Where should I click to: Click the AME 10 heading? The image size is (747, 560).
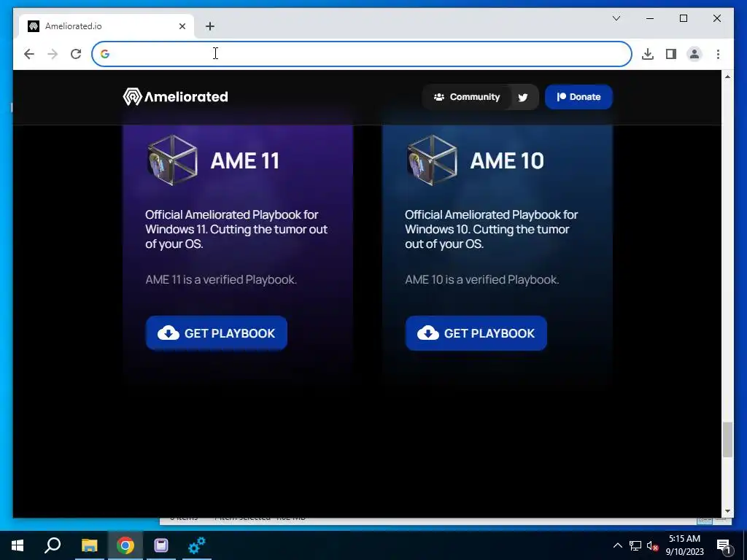[x=507, y=160]
